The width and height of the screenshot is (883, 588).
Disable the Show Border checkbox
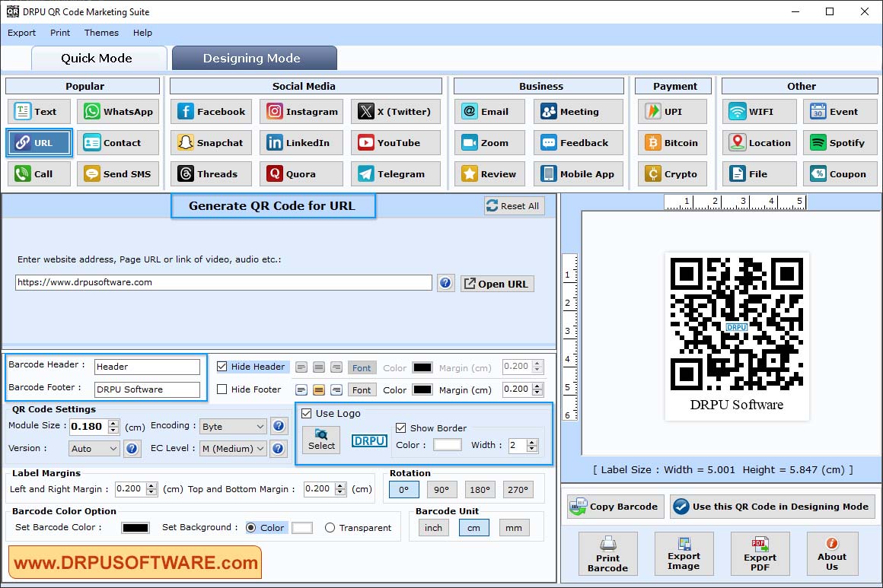coord(401,428)
